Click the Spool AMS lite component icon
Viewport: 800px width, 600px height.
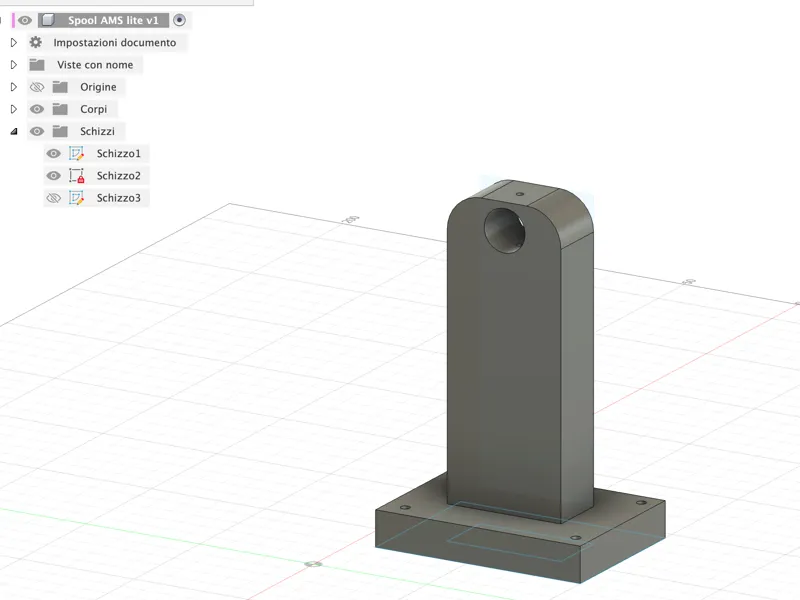48,20
